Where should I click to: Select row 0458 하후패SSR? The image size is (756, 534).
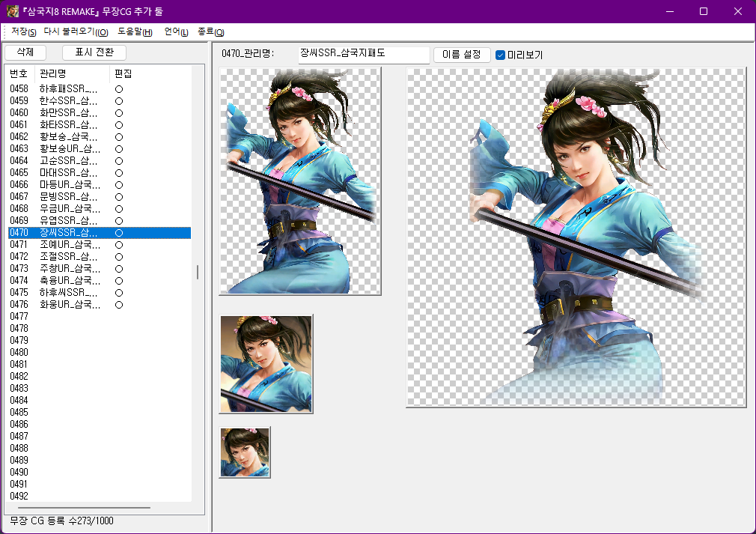tap(100, 89)
